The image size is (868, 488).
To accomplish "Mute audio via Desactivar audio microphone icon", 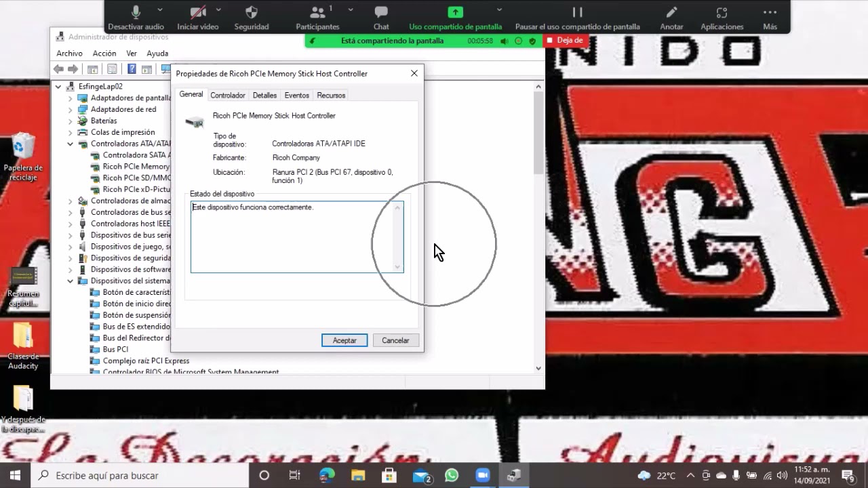I will coord(136,12).
